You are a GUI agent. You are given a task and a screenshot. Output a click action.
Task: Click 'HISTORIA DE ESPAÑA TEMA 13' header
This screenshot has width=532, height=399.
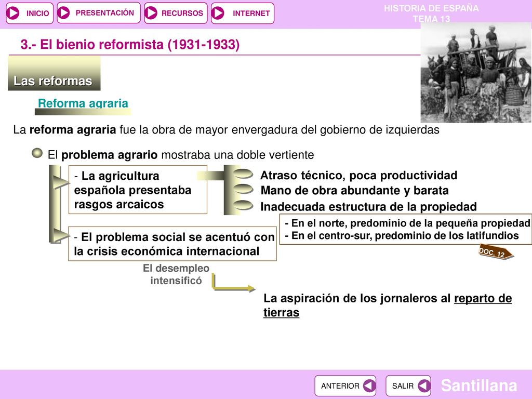pos(431,13)
